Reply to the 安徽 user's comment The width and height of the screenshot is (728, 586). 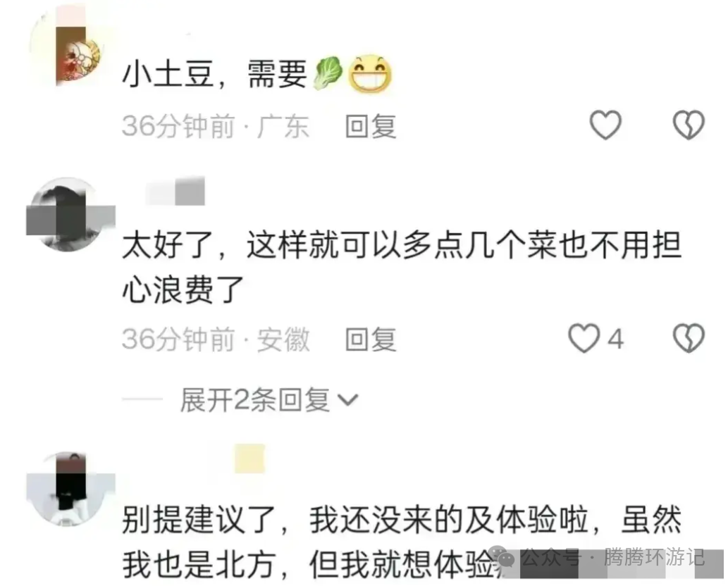[371, 339]
